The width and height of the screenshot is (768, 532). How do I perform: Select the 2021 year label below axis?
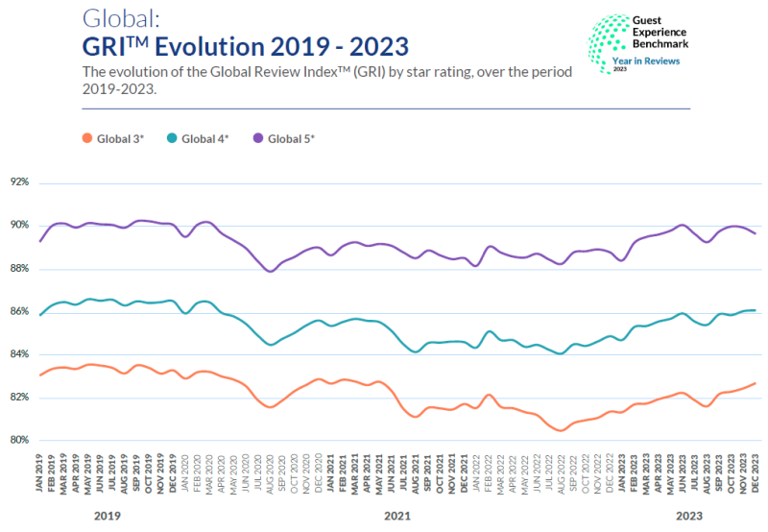tap(396, 516)
